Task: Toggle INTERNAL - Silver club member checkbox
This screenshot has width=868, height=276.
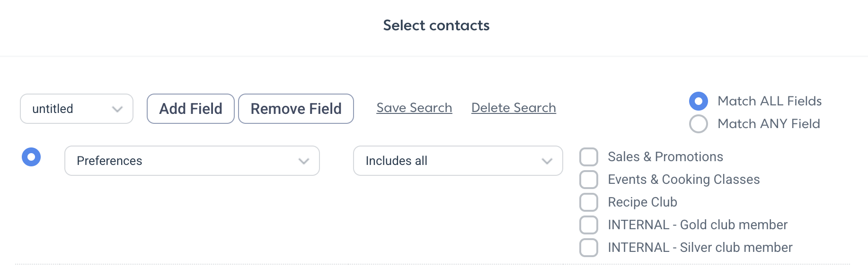Action: [589, 248]
